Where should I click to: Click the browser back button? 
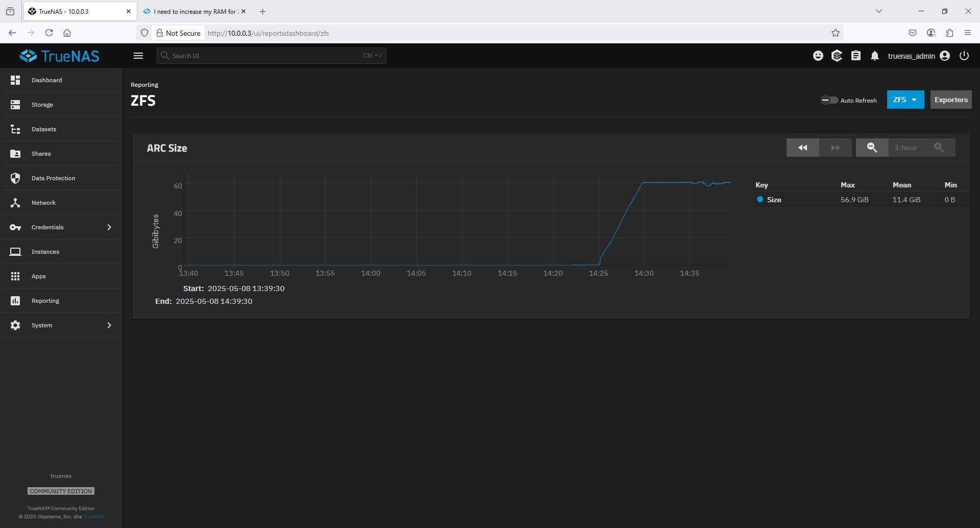pos(12,33)
